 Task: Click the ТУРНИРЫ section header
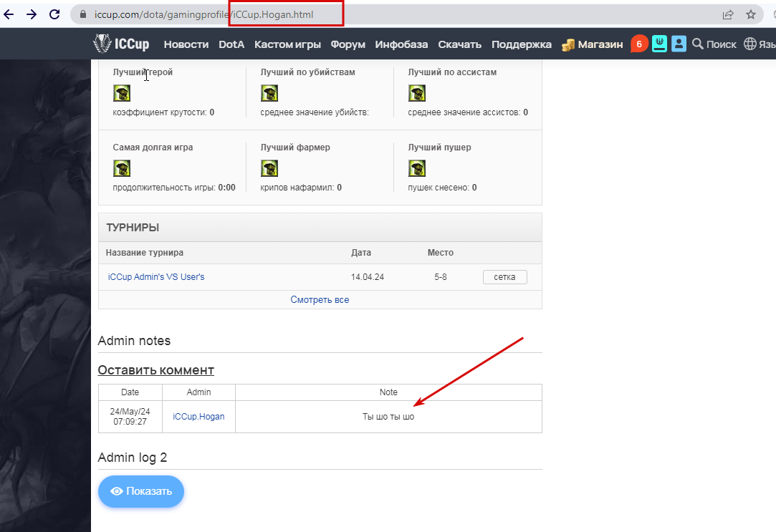(x=320, y=228)
